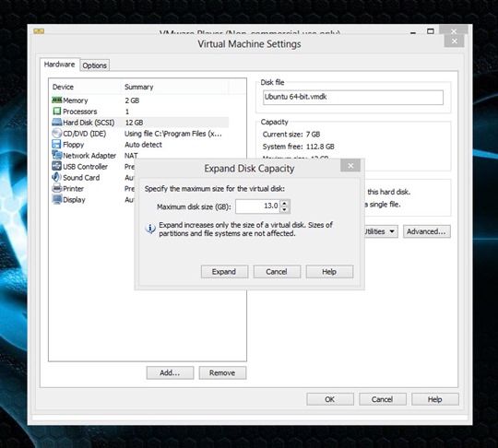Click Cancel in Virtual Machine Settings
This screenshot has width=498, height=448.
point(383,399)
